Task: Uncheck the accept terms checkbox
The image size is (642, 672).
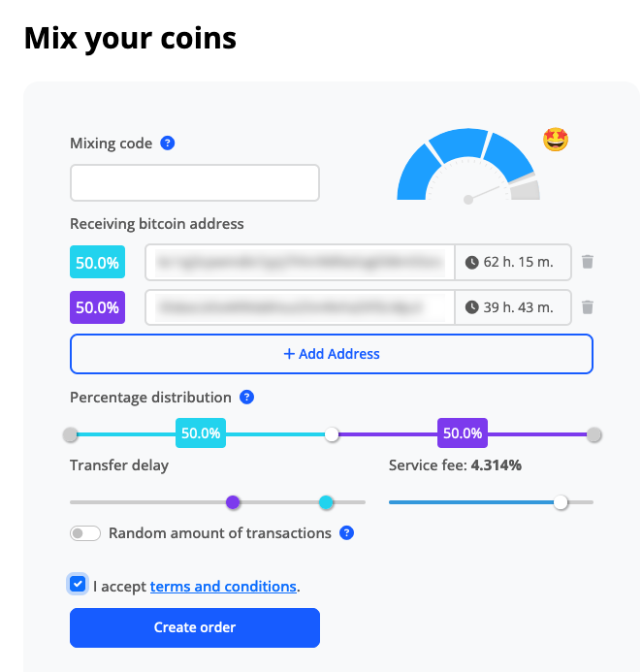Action: [x=78, y=584]
